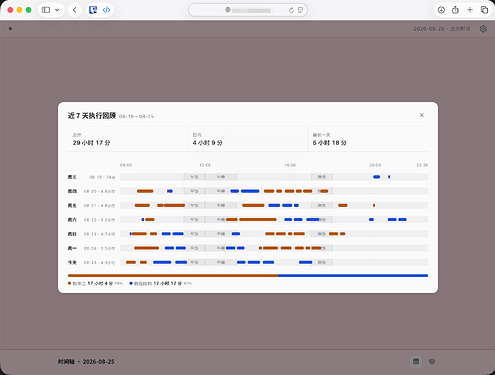Click the 16:00 time axis label
The image size is (495, 375).
tap(290, 165)
